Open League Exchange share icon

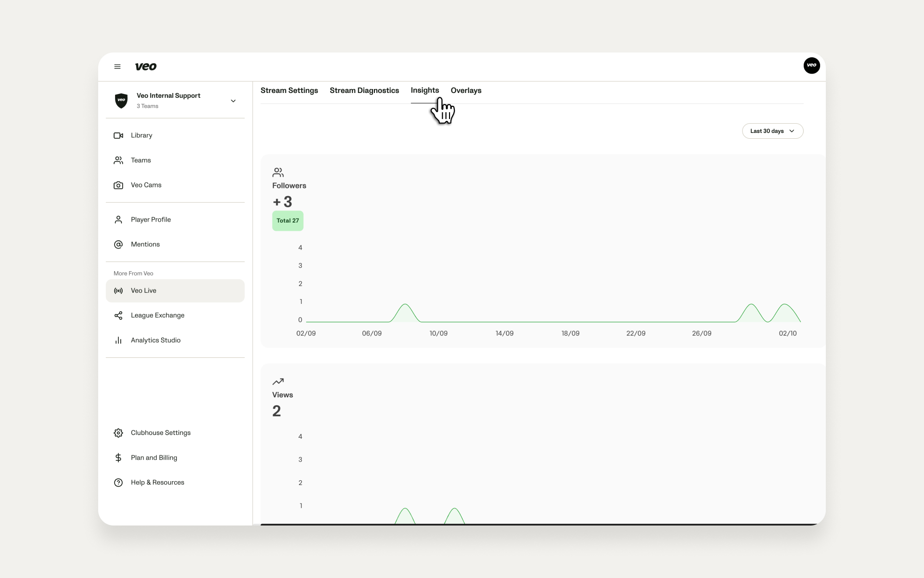pos(118,315)
